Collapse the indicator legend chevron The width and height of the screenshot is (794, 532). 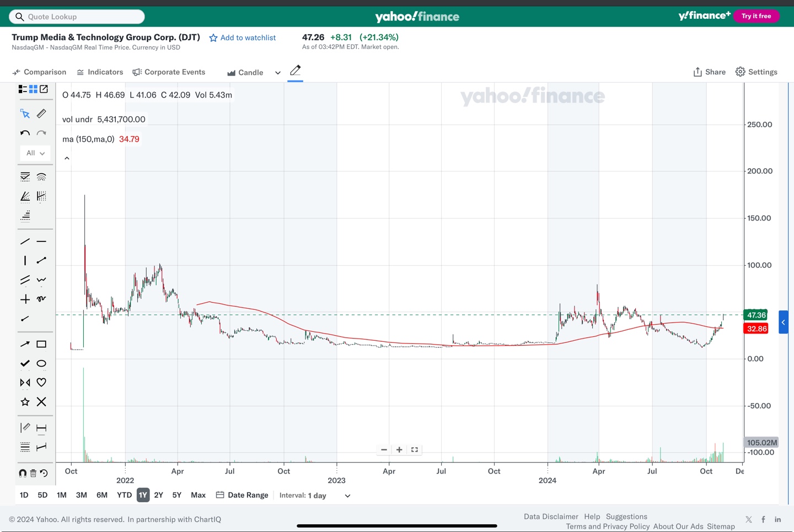[x=67, y=158]
